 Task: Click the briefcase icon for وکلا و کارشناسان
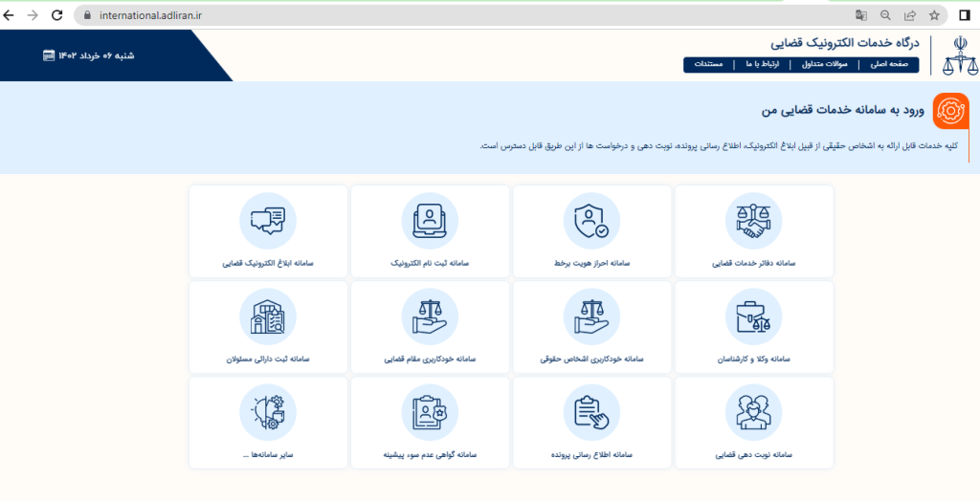[x=753, y=317]
